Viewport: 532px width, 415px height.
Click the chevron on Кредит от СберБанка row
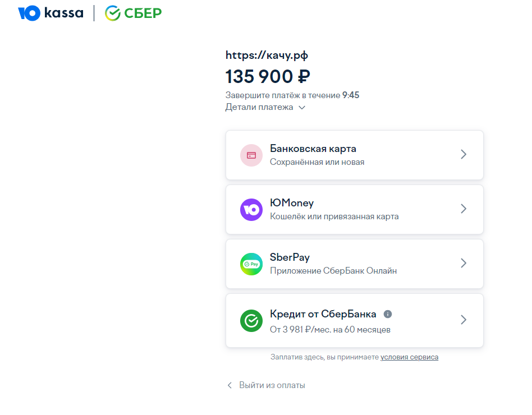tap(464, 320)
